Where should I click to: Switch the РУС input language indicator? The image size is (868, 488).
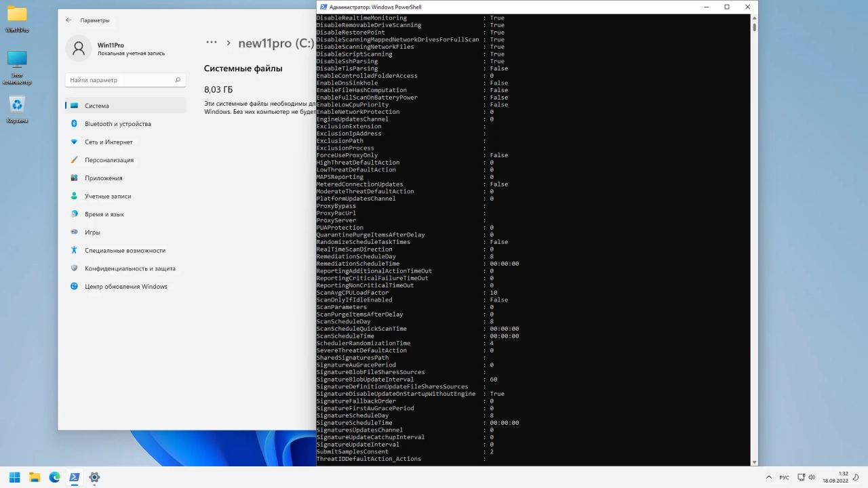(x=784, y=477)
